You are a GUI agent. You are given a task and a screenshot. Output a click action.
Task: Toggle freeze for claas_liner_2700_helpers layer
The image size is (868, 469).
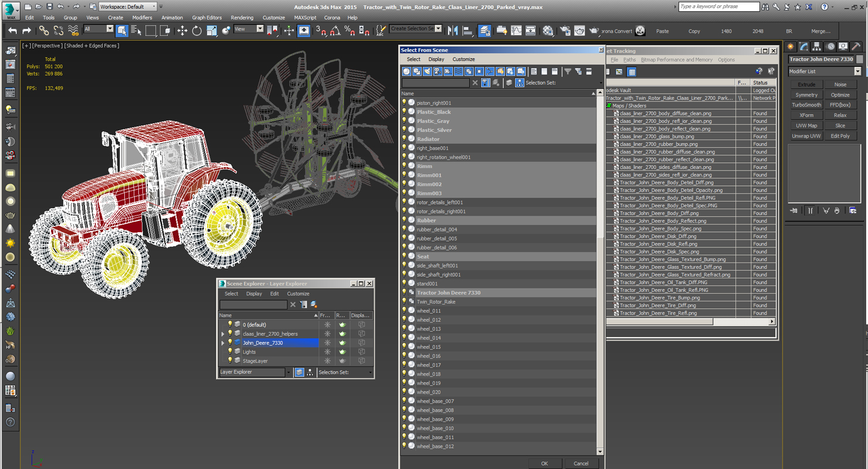tap(327, 334)
